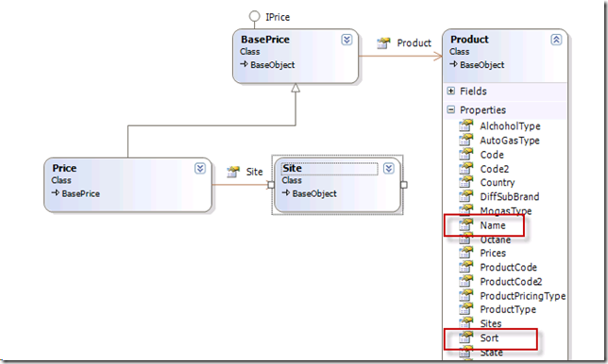Click the Site shape right resize handle
Viewport: 608px width, 364px height.
coord(404,185)
